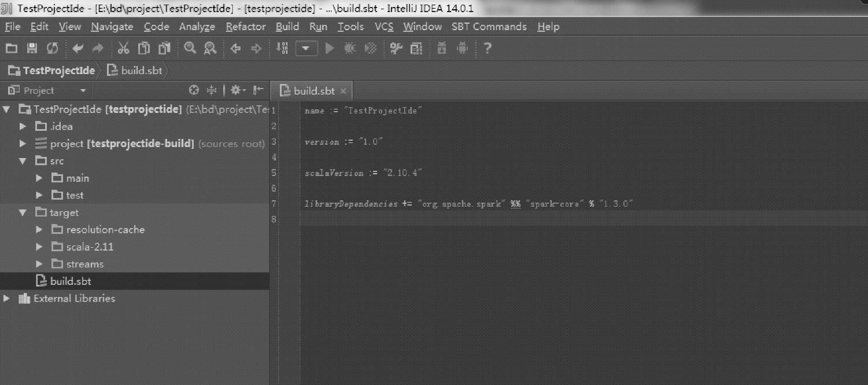
Task: Open Settings via the wrench icon
Action: click(396, 49)
